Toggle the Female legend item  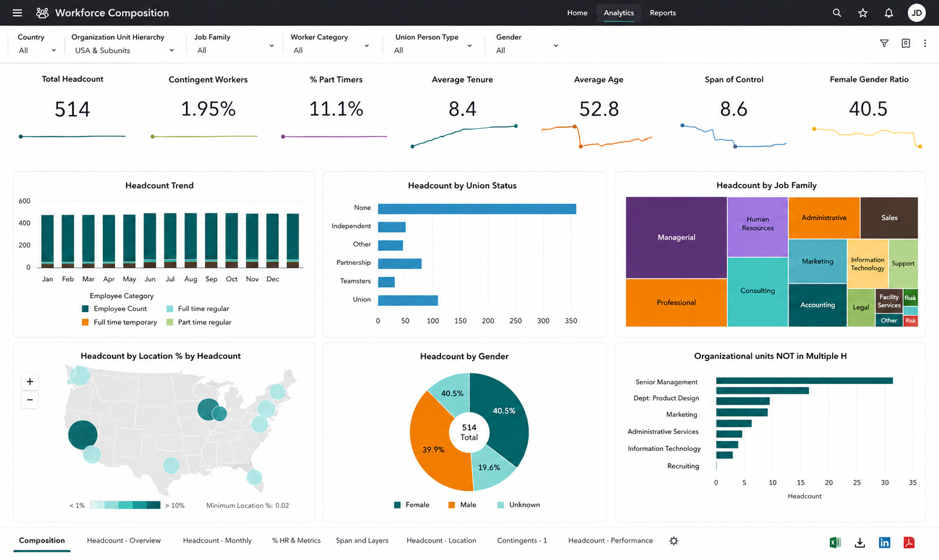click(x=412, y=505)
